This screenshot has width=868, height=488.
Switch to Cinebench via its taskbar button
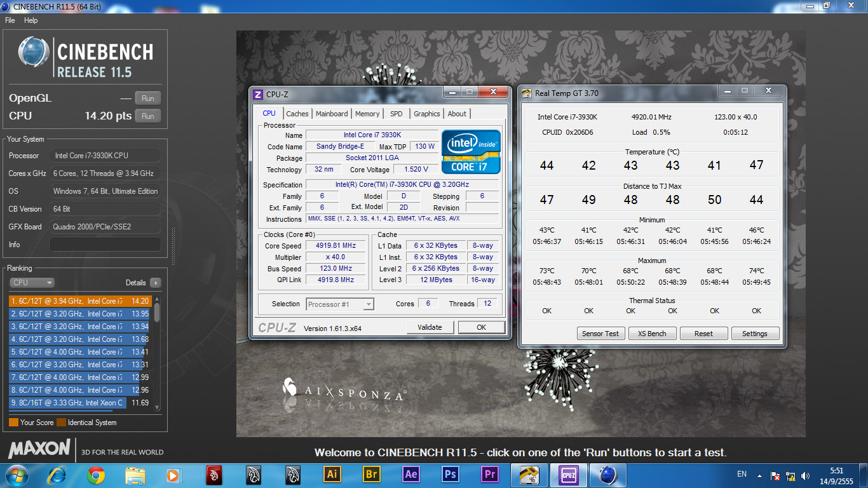click(608, 475)
